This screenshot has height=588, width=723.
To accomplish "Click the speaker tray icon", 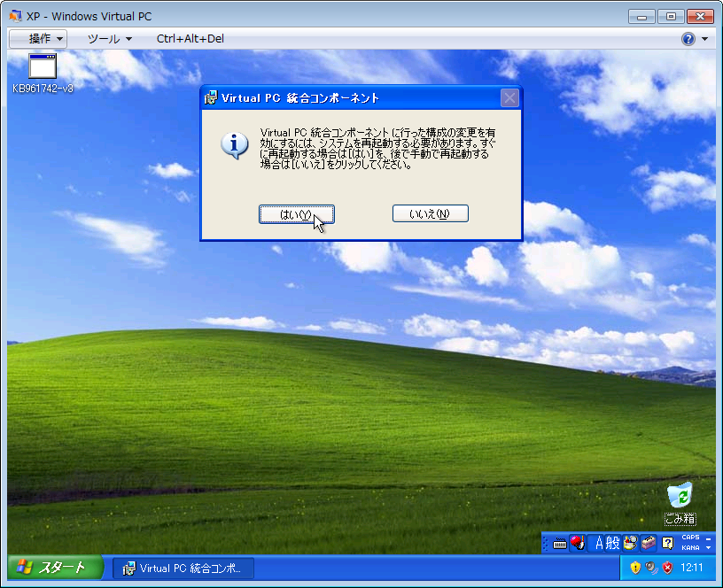I will point(651,568).
